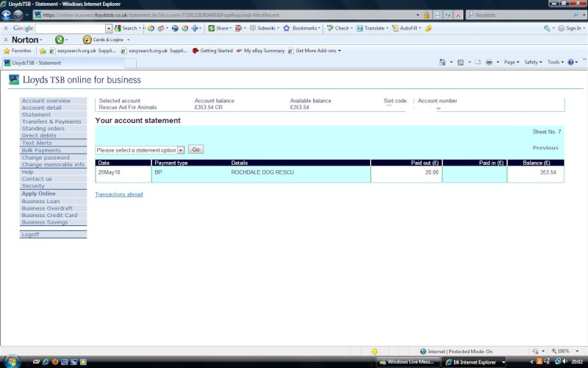
Task: Open Get More Add-ons dropdown
Action: (x=315, y=51)
